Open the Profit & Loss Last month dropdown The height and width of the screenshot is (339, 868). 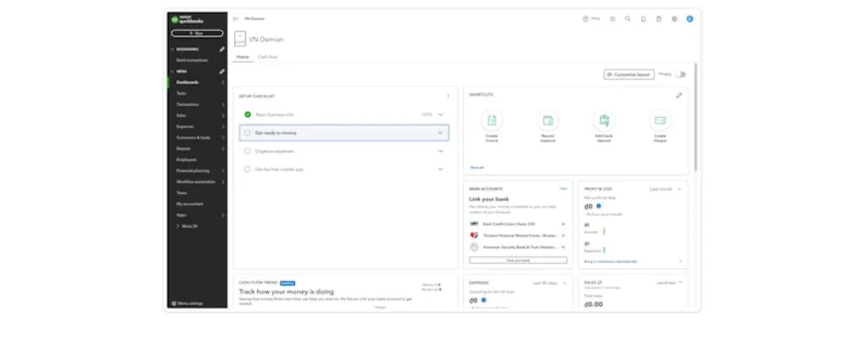point(665,189)
